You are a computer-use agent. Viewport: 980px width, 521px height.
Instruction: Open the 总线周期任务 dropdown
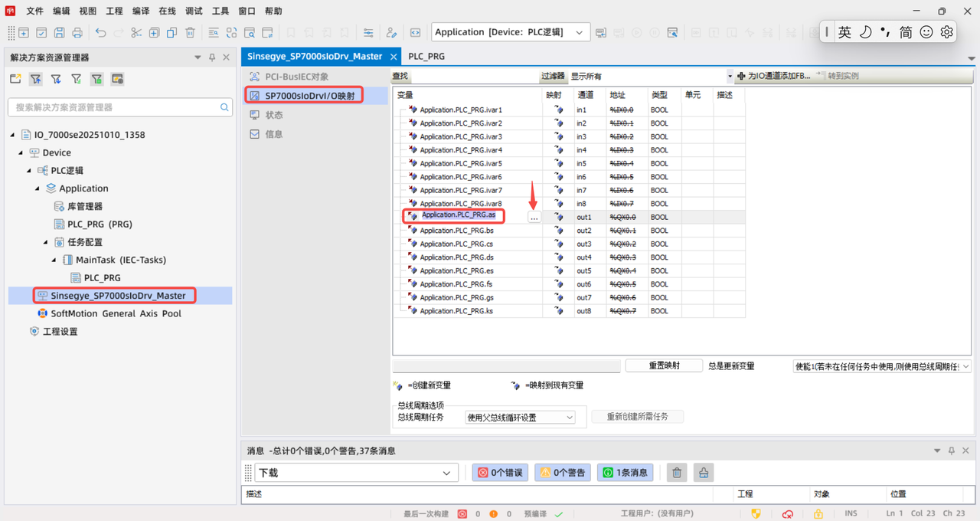pos(520,417)
